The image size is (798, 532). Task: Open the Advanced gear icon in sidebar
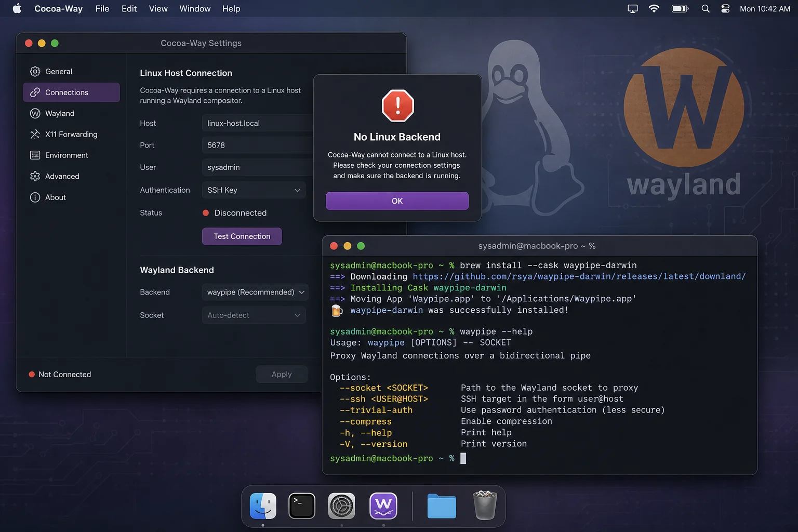35,176
